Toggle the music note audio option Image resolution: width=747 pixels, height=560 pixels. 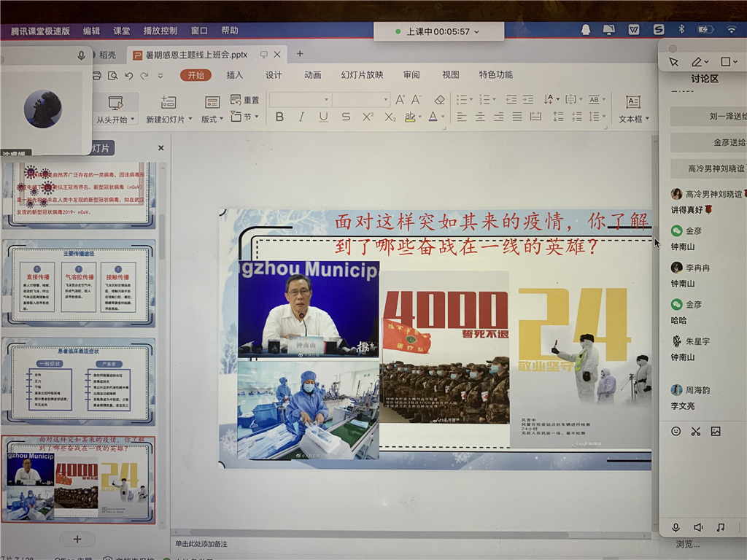pos(721,527)
